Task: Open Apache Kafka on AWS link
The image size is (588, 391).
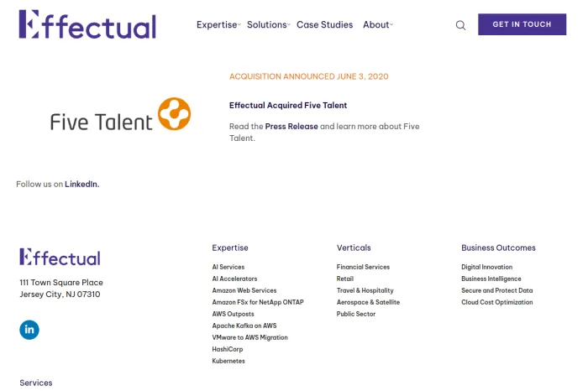Action: (244, 326)
